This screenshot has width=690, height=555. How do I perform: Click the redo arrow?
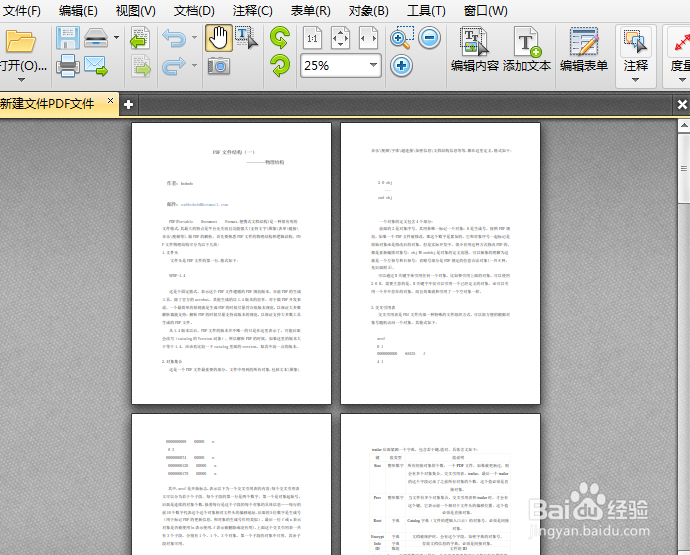coord(174,66)
